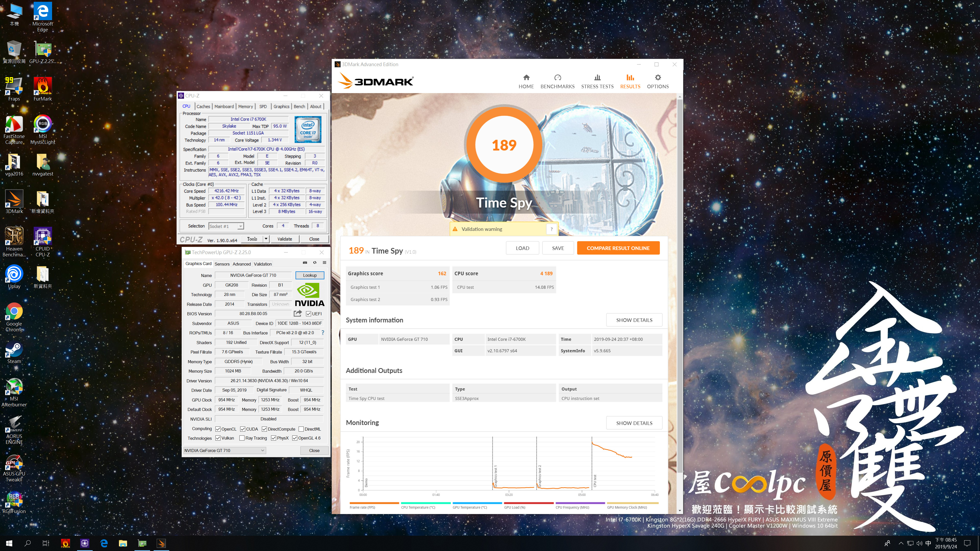Click the LOAD button in 3DMark
Image resolution: width=980 pixels, height=551 pixels.
pyautogui.click(x=522, y=248)
